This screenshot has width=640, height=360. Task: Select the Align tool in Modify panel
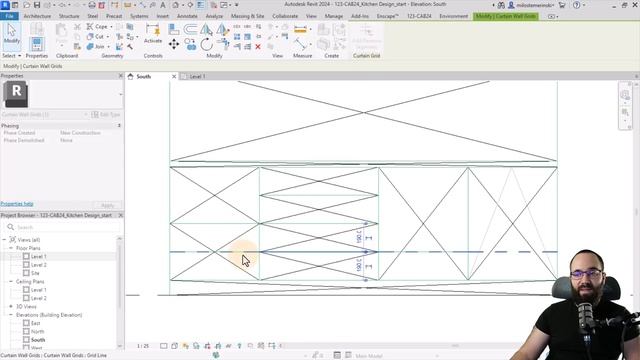pyautogui.click(x=174, y=29)
